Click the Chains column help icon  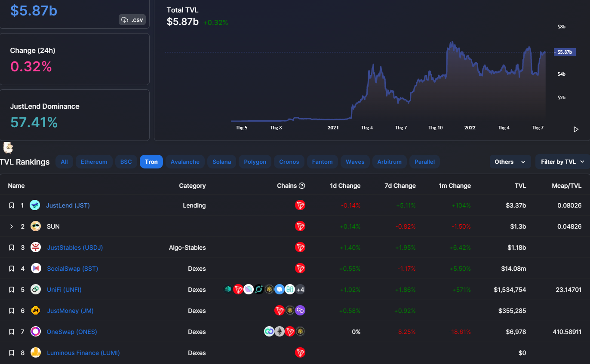point(302,186)
